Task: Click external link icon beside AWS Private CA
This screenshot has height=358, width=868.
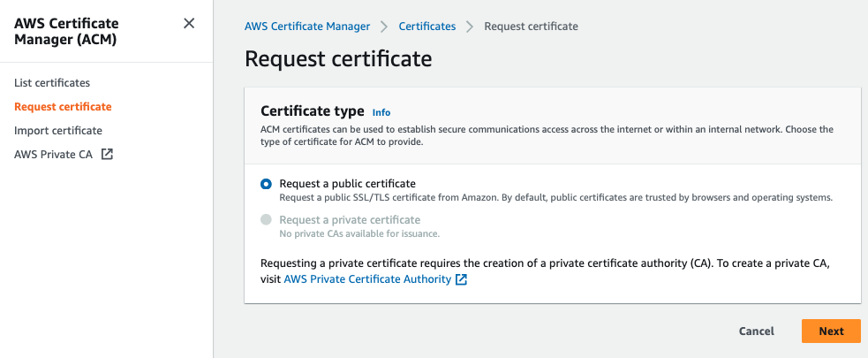Action: coord(107,155)
